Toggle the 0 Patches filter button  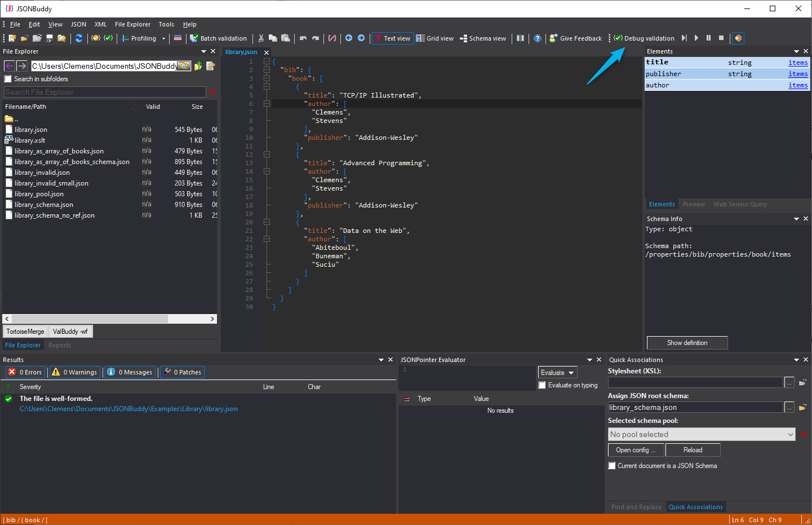coord(182,372)
